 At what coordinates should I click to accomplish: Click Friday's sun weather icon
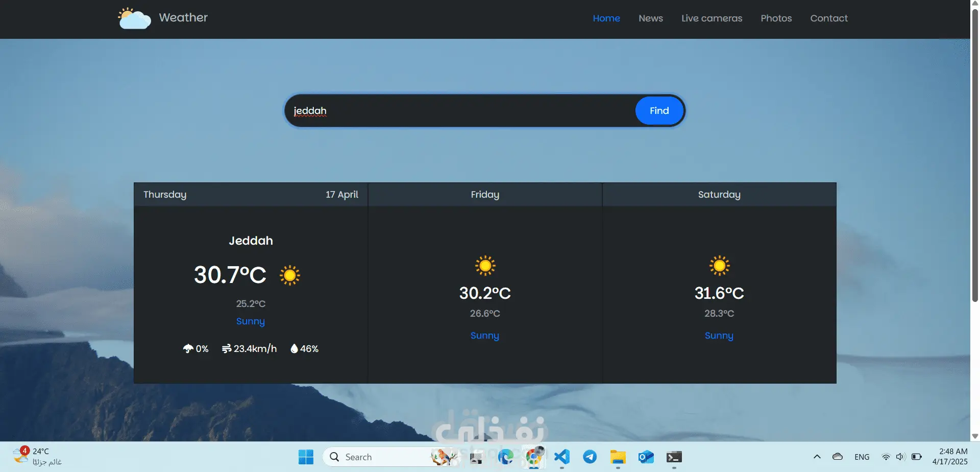(485, 266)
